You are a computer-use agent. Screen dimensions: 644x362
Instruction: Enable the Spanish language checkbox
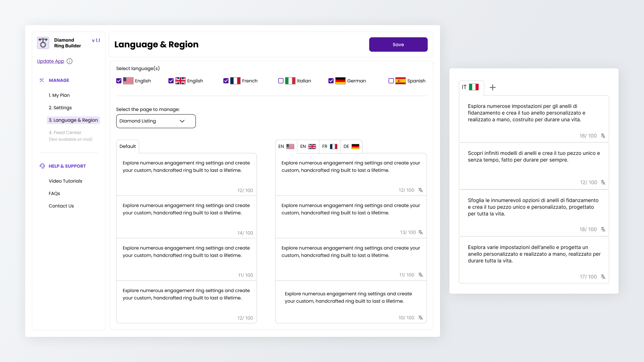(391, 81)
